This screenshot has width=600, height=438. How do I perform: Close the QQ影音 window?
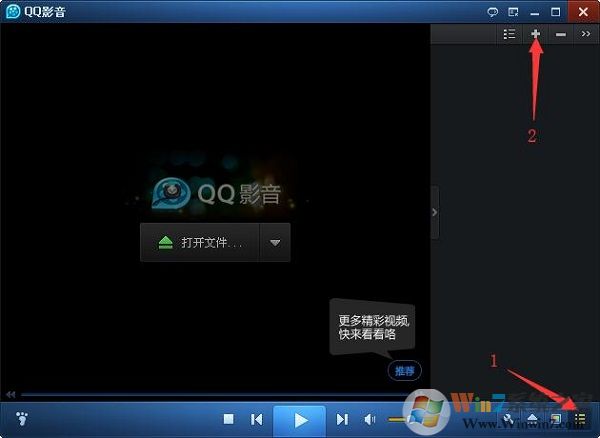[583, 11]
